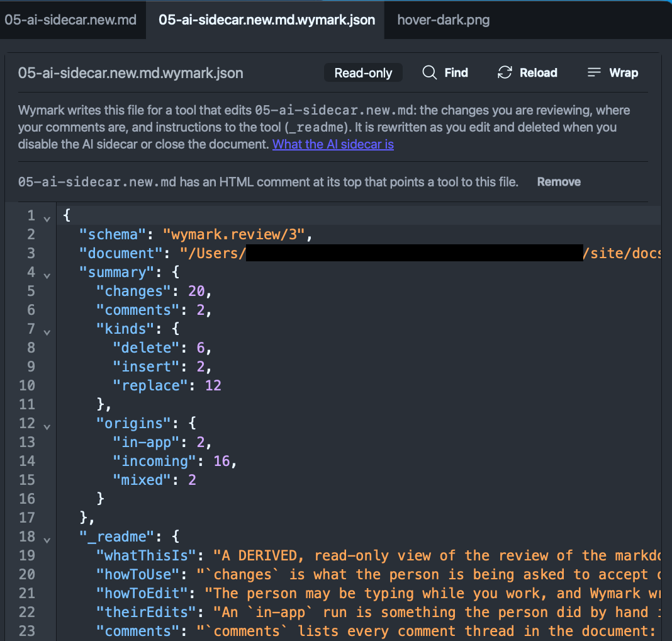Click the "howToEdit" key on line 21
This screenshot has height=641, width=672.
pyautogui.click(x=142, y=593)
